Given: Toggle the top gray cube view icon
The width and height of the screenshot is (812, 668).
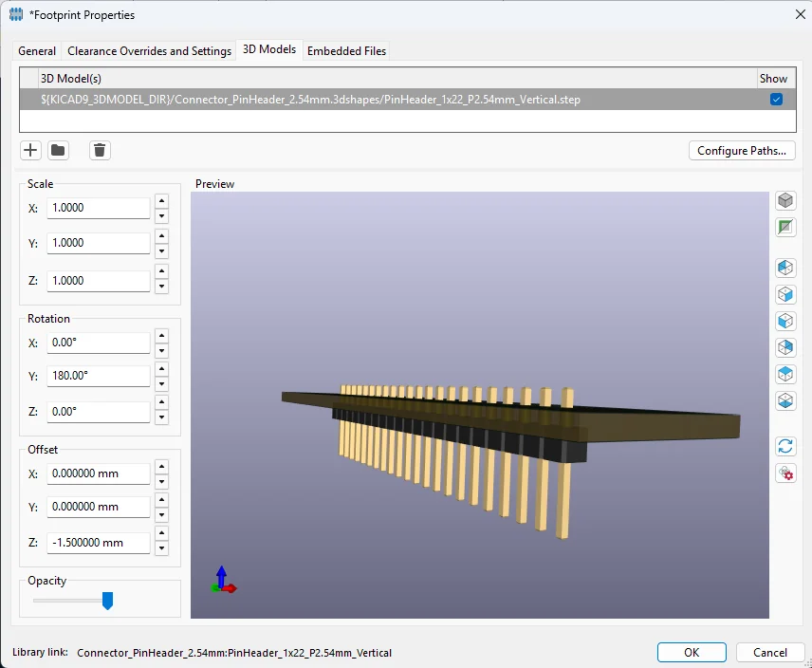Looking at the screenshot, I should coord(785,200).
